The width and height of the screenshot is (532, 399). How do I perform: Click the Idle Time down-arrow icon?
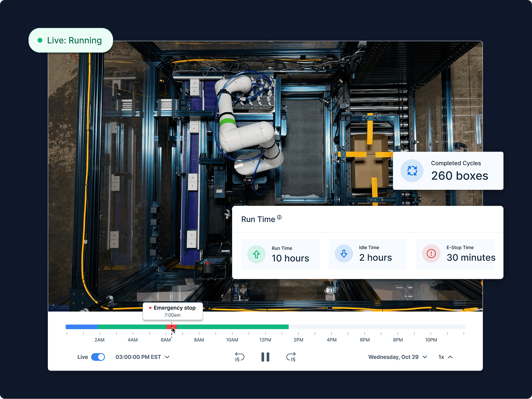[344, 254]
